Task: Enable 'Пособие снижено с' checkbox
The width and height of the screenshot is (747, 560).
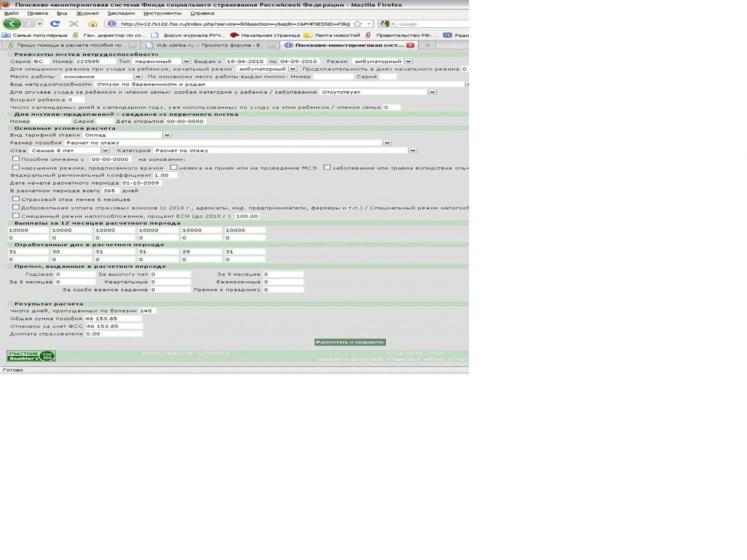Action: 16,159
